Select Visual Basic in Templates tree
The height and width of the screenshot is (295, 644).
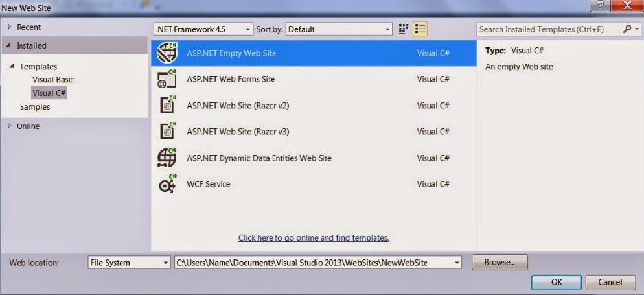pos(53,80)
